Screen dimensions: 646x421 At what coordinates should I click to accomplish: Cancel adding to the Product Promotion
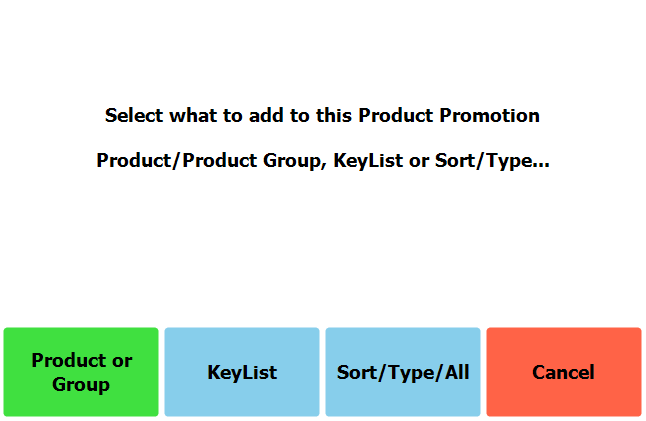(x=563, y=372)
